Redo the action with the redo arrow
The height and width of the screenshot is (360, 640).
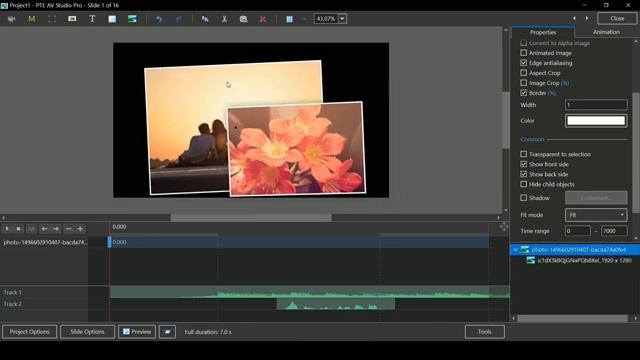(x=179, y=19)
